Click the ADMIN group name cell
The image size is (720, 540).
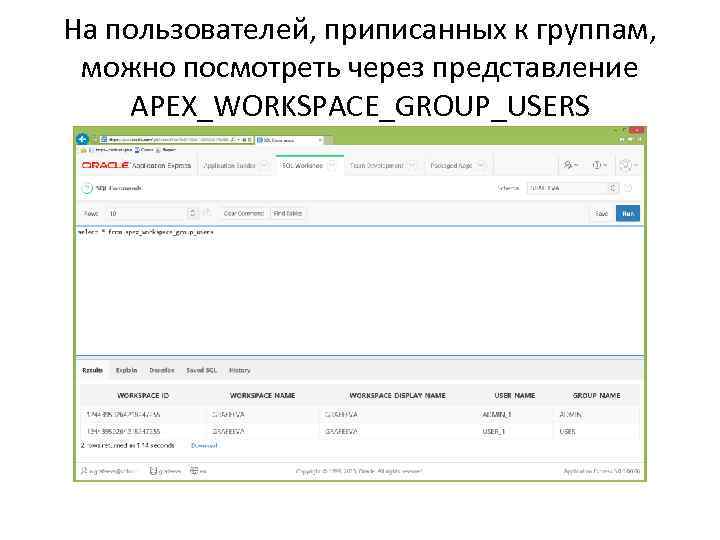(x=570, y=415)
